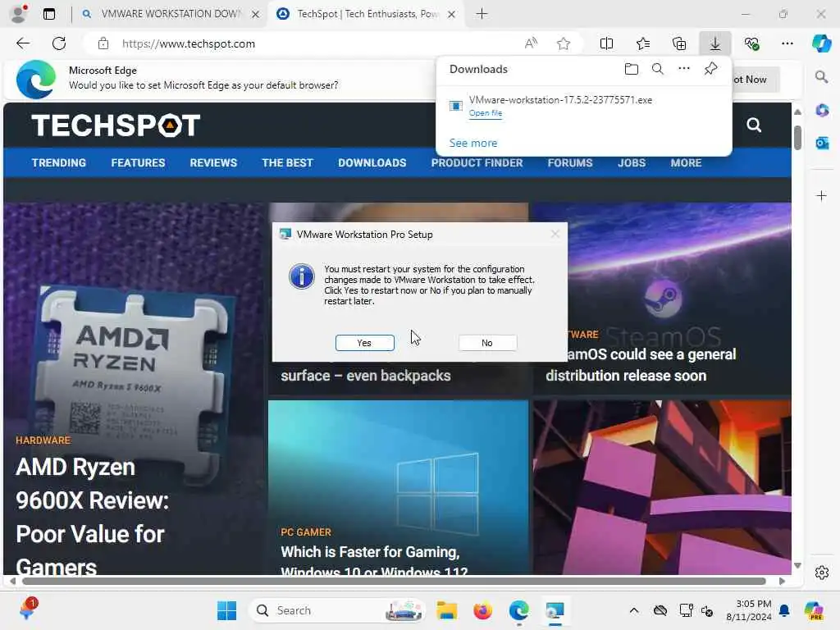Viewport: 840px width, 630px height.
Task: Open Microsoft 365 sidebar icon
Action: click(x=822, y=111)
